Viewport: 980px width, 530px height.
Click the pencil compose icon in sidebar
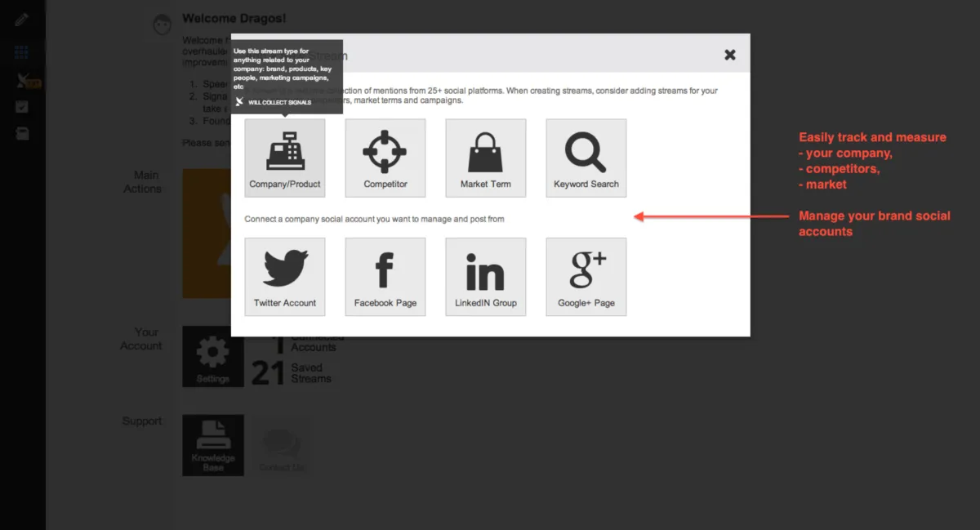coord(22,19)
